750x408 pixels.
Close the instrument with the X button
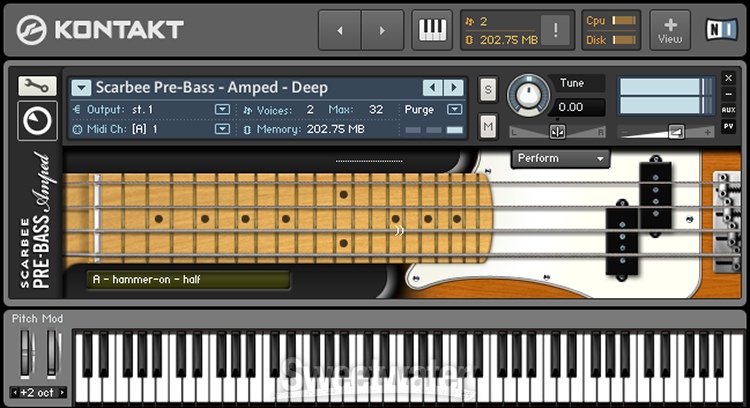728,78
